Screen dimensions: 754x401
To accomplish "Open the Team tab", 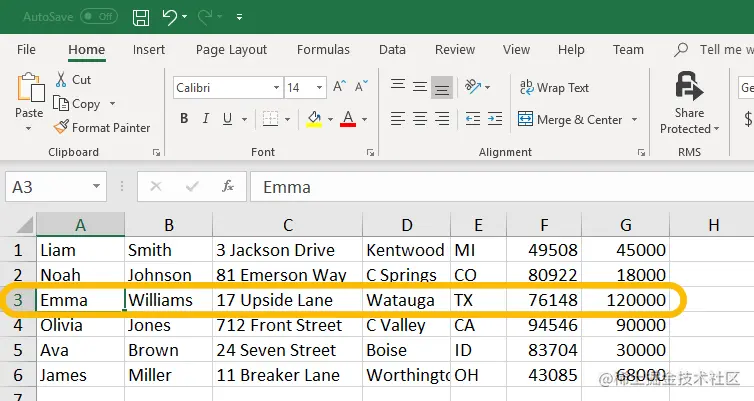I will coord(628,50).
